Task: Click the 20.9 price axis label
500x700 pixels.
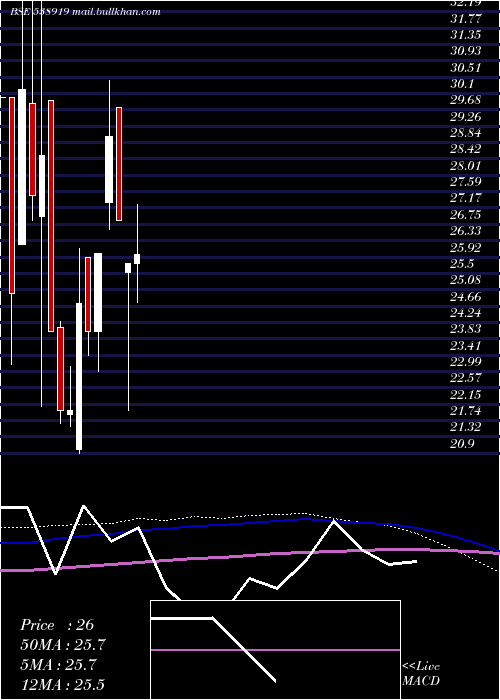Action: (463, 443)
